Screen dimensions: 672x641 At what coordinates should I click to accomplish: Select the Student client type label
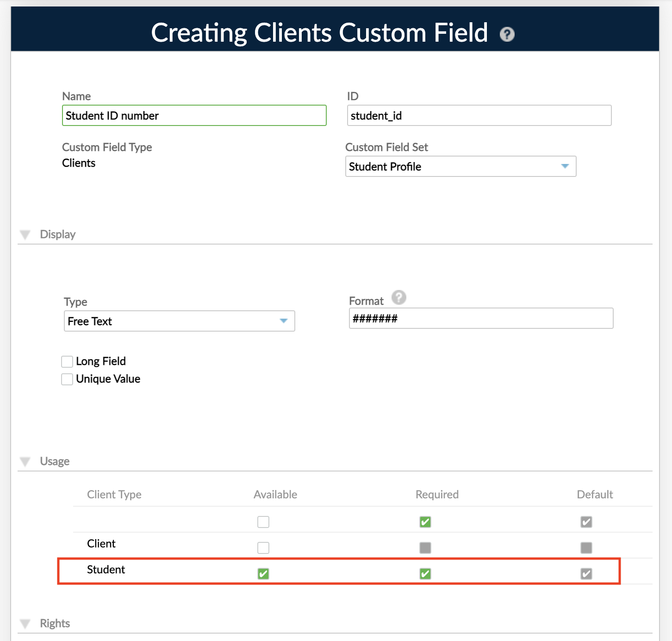point(106,570)
